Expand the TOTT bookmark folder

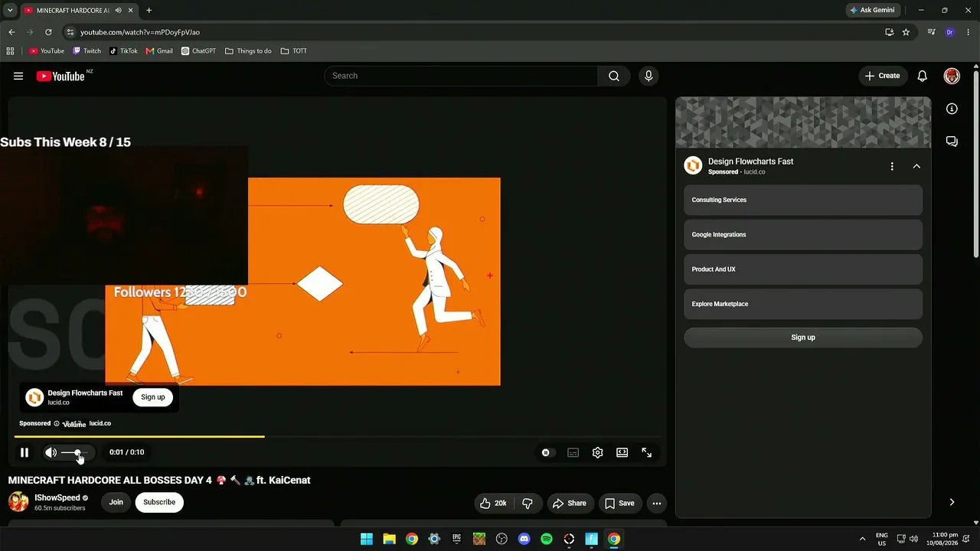point(294,51)
